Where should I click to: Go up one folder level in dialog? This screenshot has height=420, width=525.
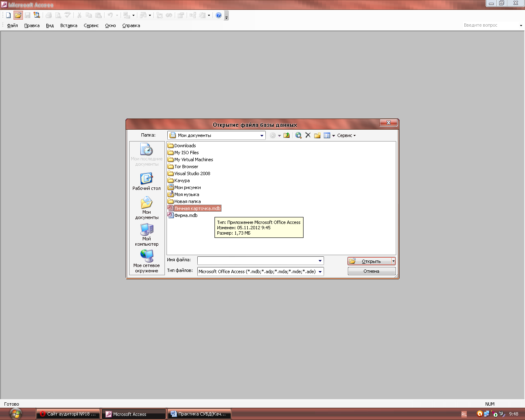[x=287, y=135]
